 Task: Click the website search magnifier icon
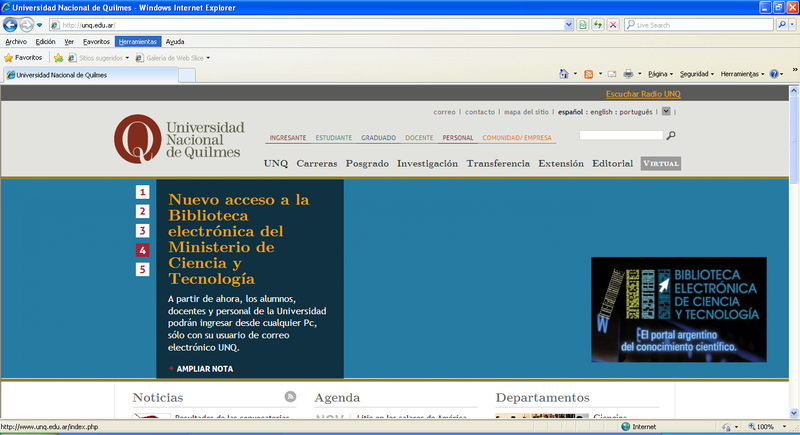point(671,135)
